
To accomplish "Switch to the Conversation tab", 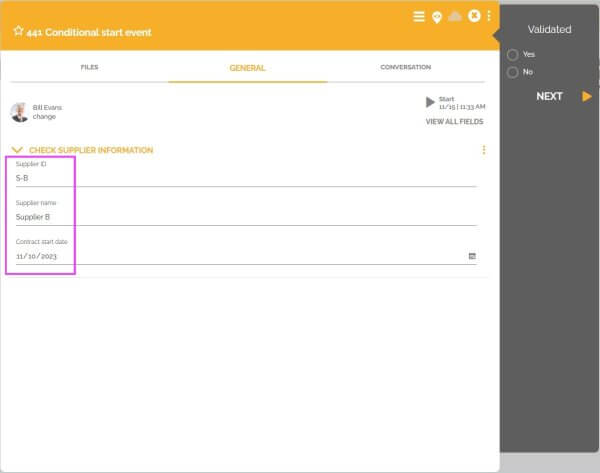I will [405, 68].
